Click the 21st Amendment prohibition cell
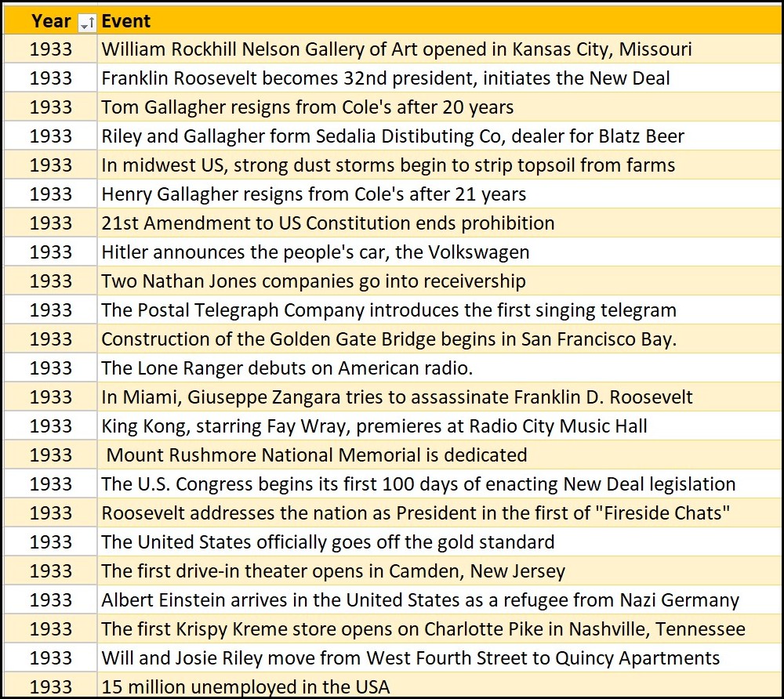The image size is (784, 699). click(x=328, y=223)
